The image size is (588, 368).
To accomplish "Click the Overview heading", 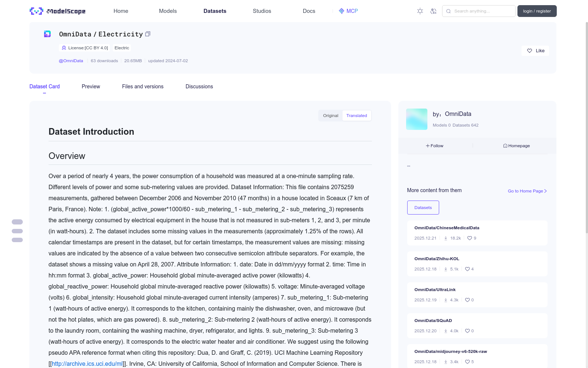I will coord(67,156).
